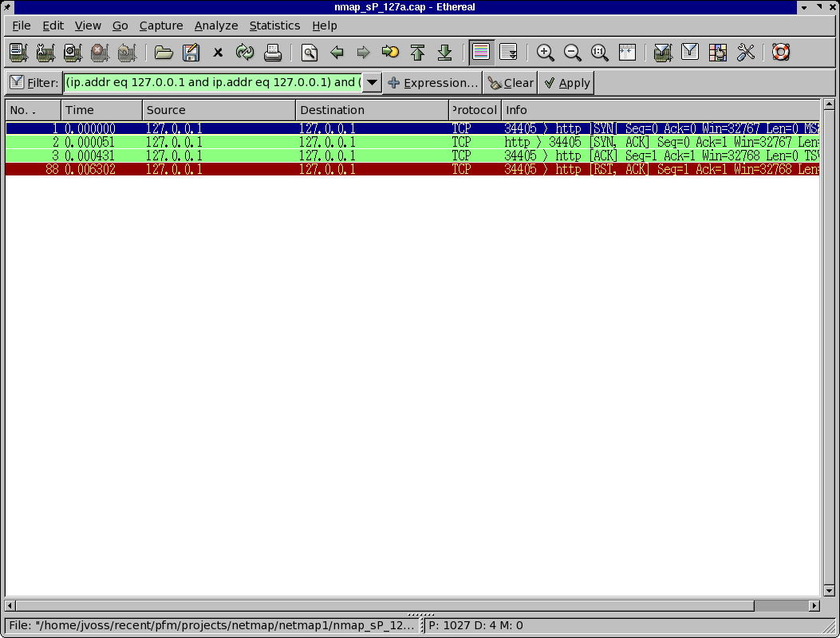Edit capture filters icon

663,53
